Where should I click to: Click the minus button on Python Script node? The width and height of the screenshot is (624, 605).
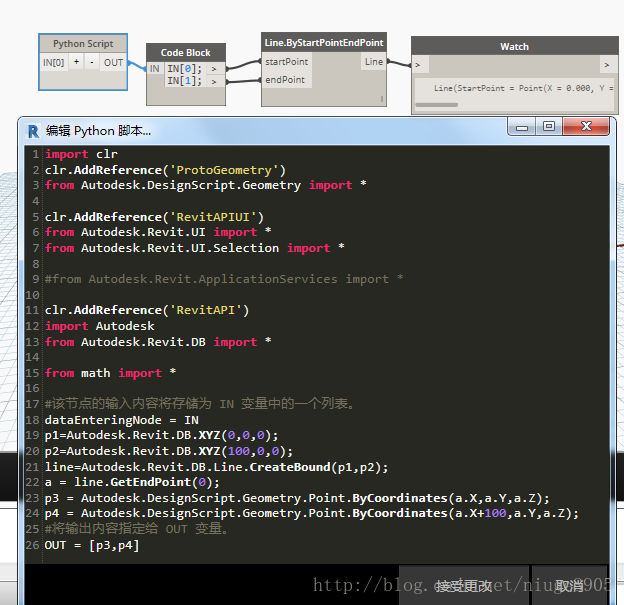click(91, 62)
